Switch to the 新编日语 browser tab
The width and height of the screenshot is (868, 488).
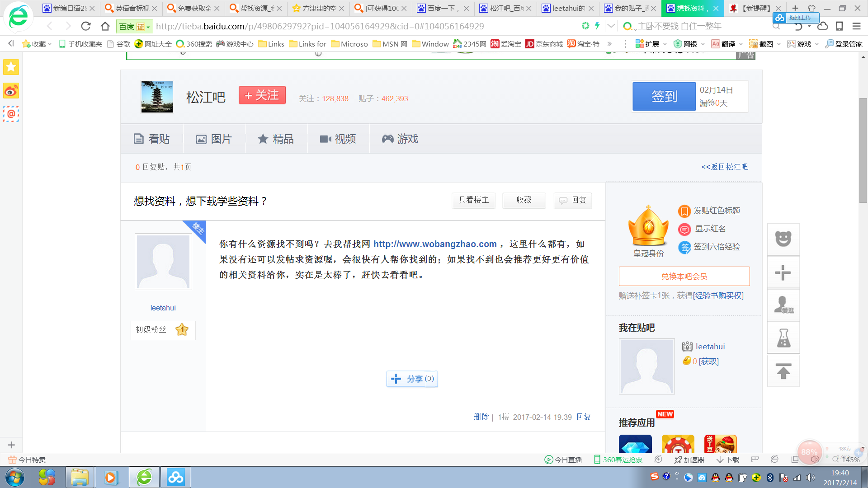pos(69,8)
